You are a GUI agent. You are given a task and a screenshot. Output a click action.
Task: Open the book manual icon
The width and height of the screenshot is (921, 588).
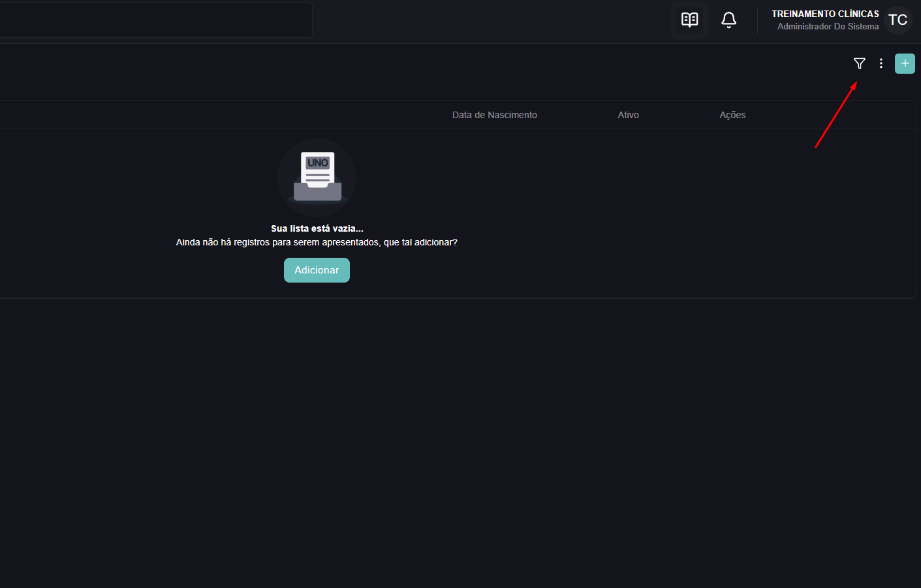[690, 20]
